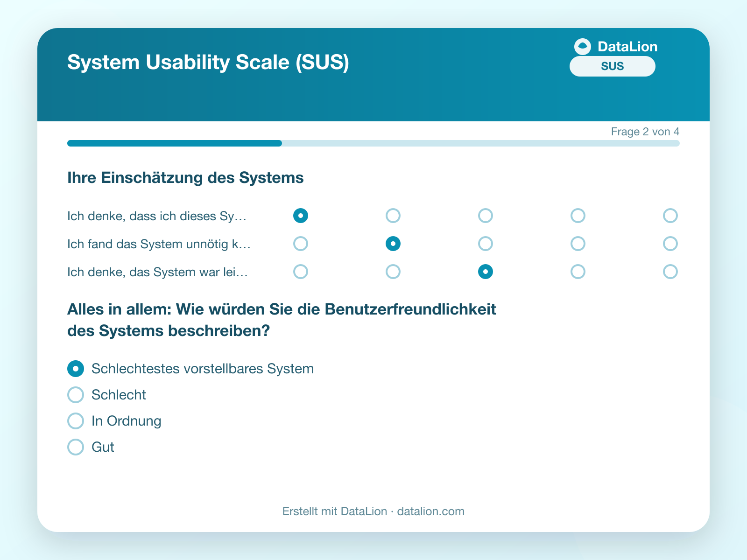Select third option for "Ich denke, dass ich dieses Sy…"
This screenshot has height=560, width=747.
click(x=486, y=216)
